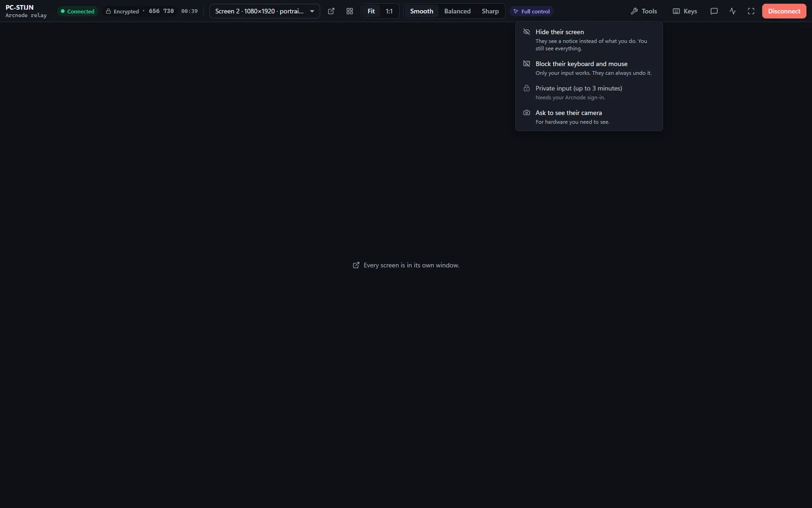The height and width of the screenshot is (508, 812).
Task: Choose Block their keyboard and mouse
Action: 589,68
